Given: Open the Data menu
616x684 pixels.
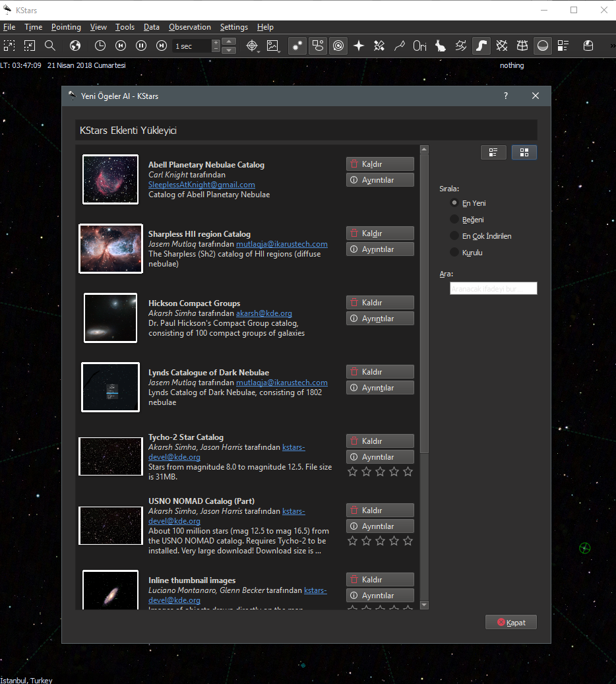Looking at the screenshot, I should 152,27.
